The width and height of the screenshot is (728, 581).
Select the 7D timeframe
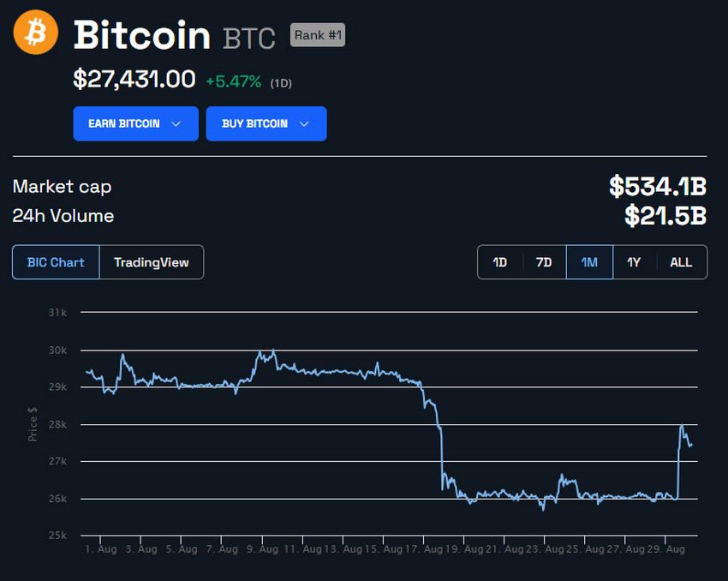coord(543,262)
